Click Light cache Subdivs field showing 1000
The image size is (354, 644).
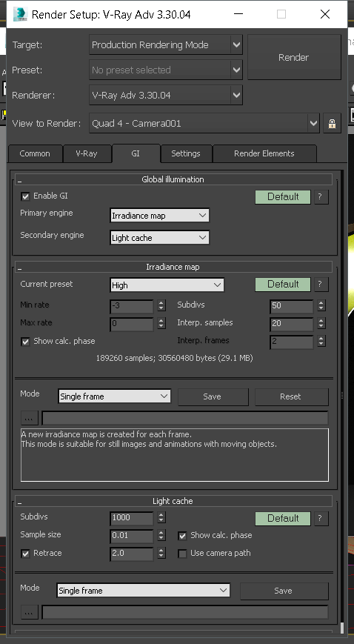click(131, 518)
